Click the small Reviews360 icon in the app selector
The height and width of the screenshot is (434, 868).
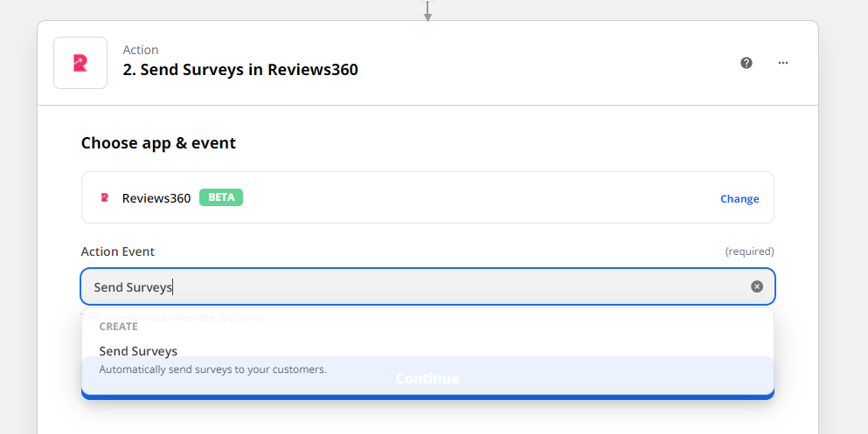105,197
